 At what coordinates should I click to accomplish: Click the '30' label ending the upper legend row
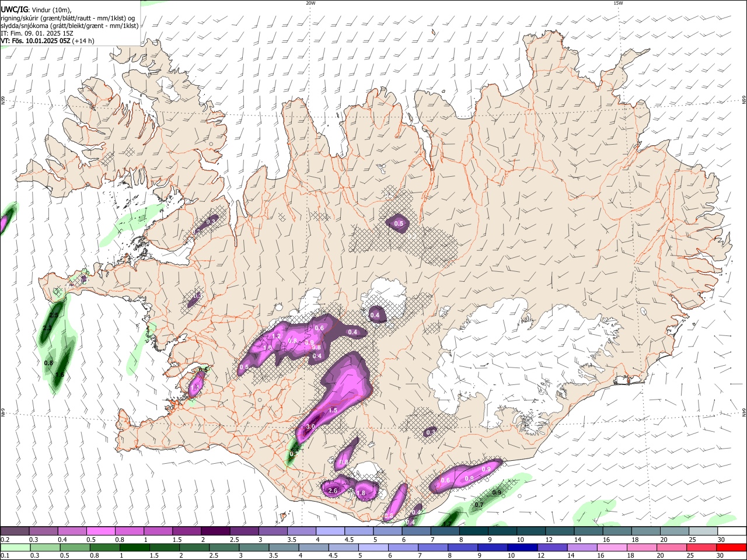(x=721, y=540)
